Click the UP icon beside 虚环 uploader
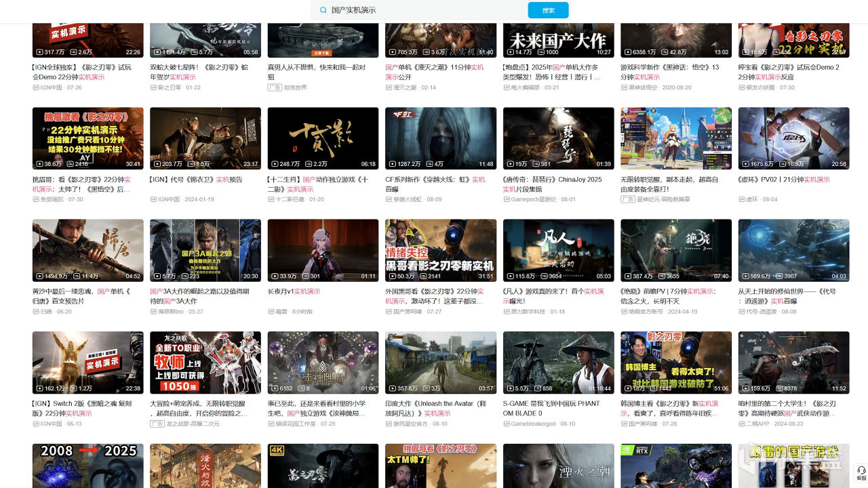This screenshot has height=488, width=868. [x=742, y=199]
